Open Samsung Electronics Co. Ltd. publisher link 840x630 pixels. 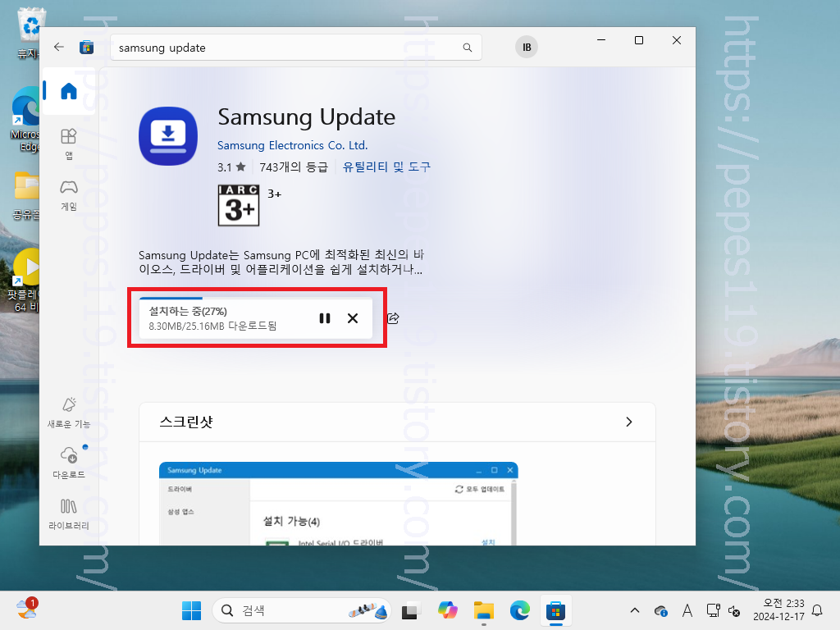[x=293, y=145]
